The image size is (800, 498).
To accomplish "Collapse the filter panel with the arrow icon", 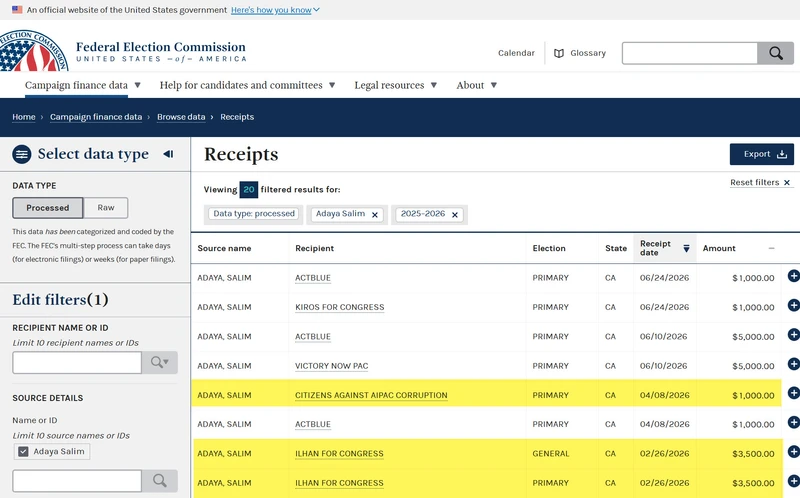I will [168, 154].
